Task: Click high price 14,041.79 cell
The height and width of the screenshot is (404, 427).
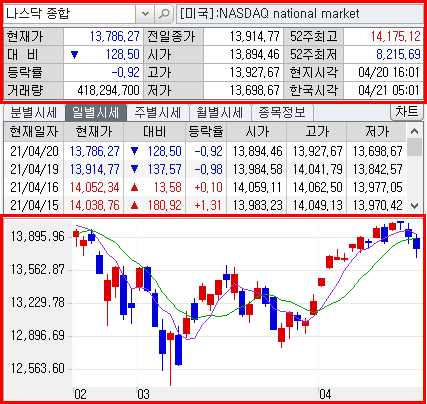Action: point(318,169)
